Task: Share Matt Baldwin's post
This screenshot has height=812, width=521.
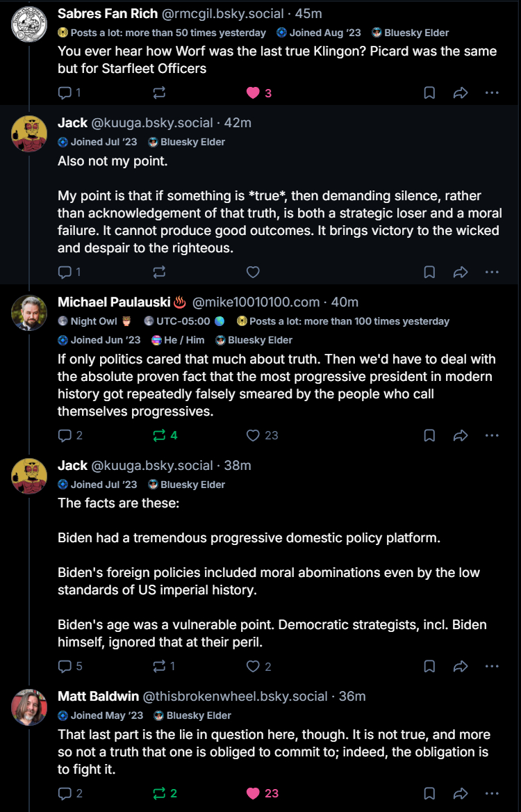Action: tap(460, 793)
